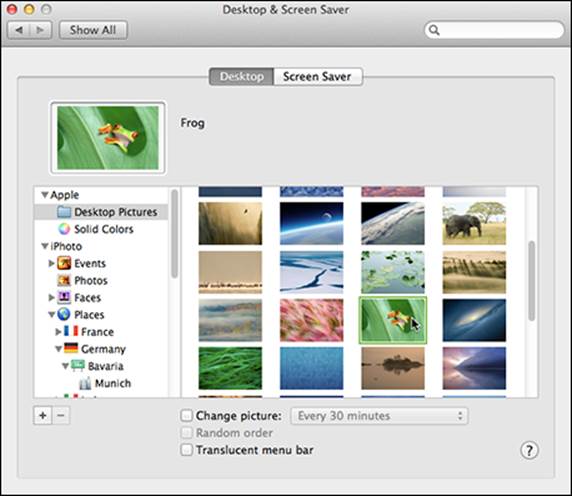Select the Photos icon in sidebar
572x496 pixels.
64,280
